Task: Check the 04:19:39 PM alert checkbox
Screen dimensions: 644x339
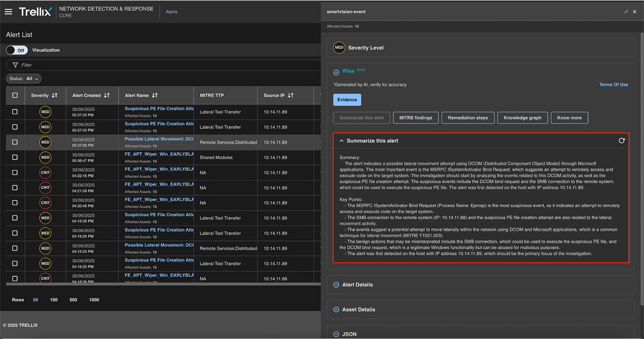Action: click(14, 218)
